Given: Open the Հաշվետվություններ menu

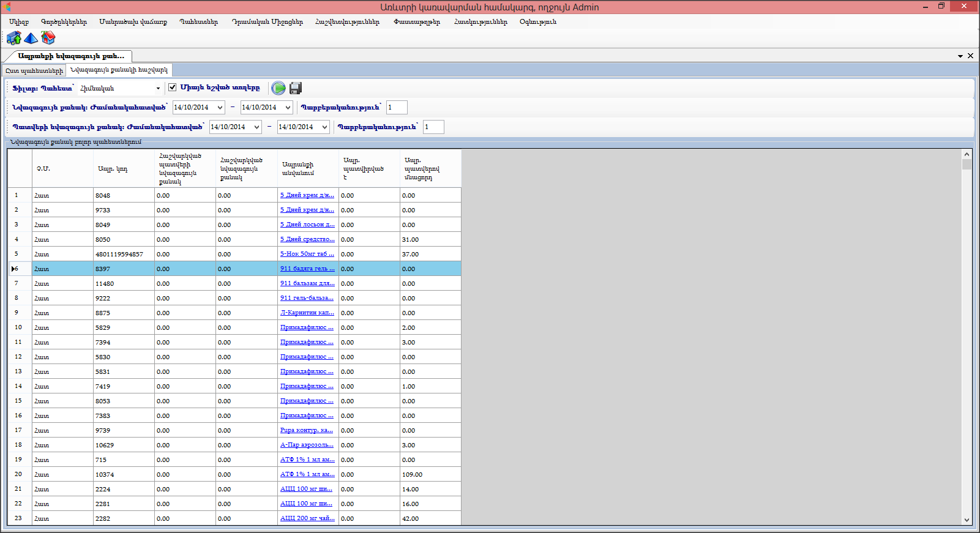Looking at the screenshot, I should click(348, 21).
